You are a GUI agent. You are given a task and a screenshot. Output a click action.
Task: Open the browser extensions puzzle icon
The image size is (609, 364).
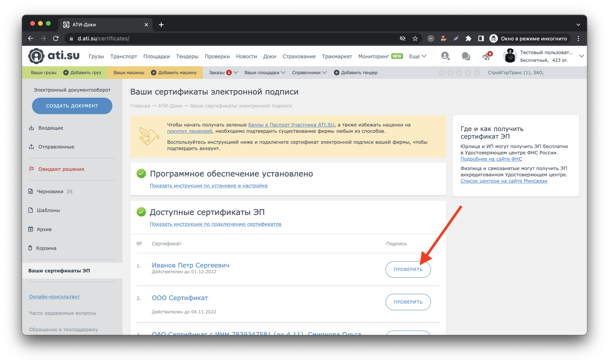coord(468,38)
